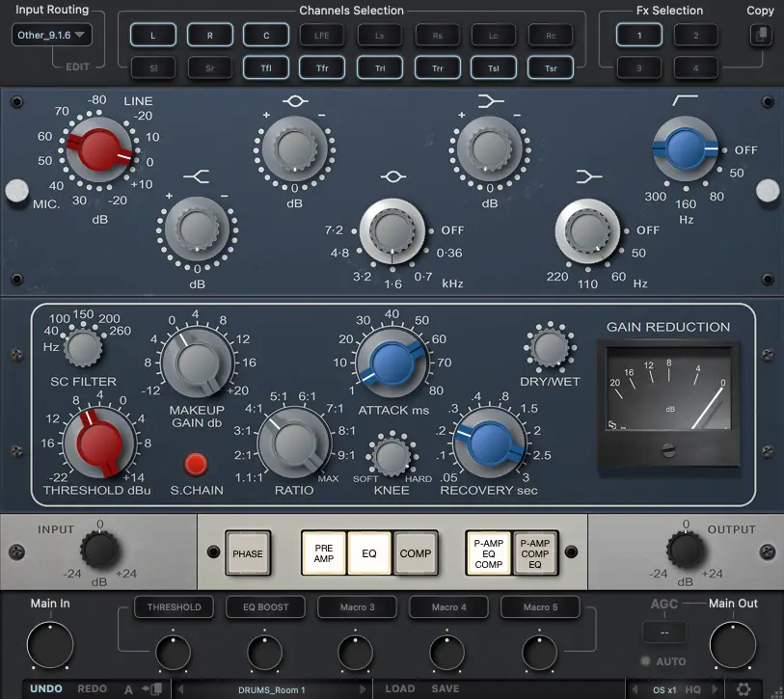
Task: Click the Copy Fx icon
Action: point(761,35)
